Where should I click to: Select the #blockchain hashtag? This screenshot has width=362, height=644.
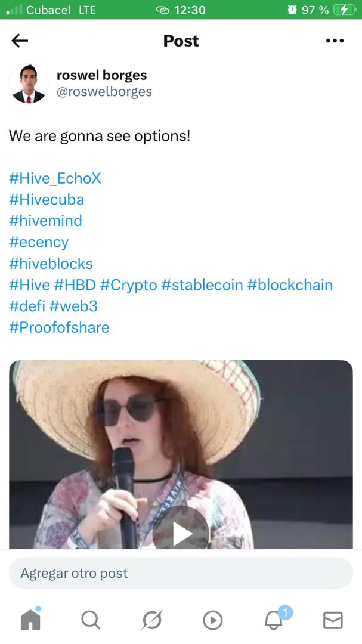[290, 285]
